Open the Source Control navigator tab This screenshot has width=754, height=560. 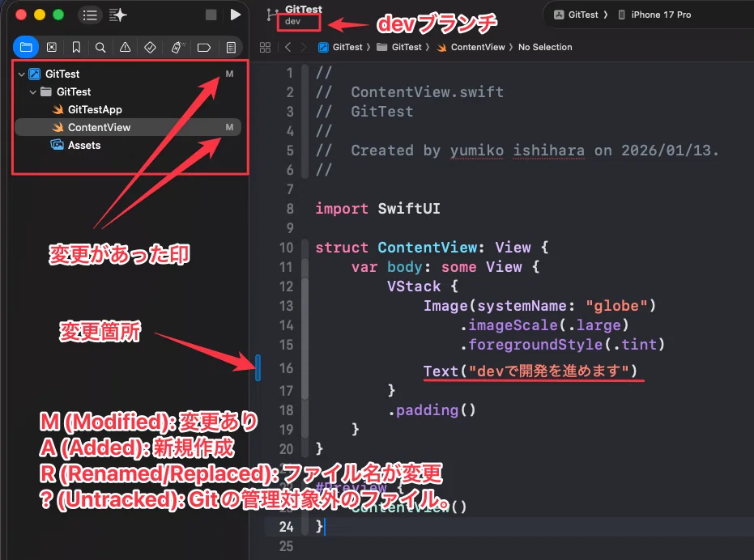click(52, 47)
